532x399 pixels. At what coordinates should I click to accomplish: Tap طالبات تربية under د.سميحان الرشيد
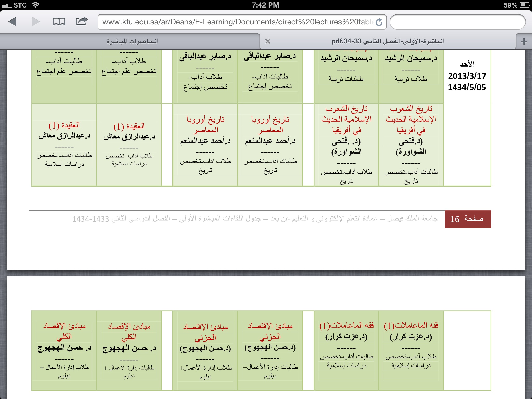[x=346, y=79]
